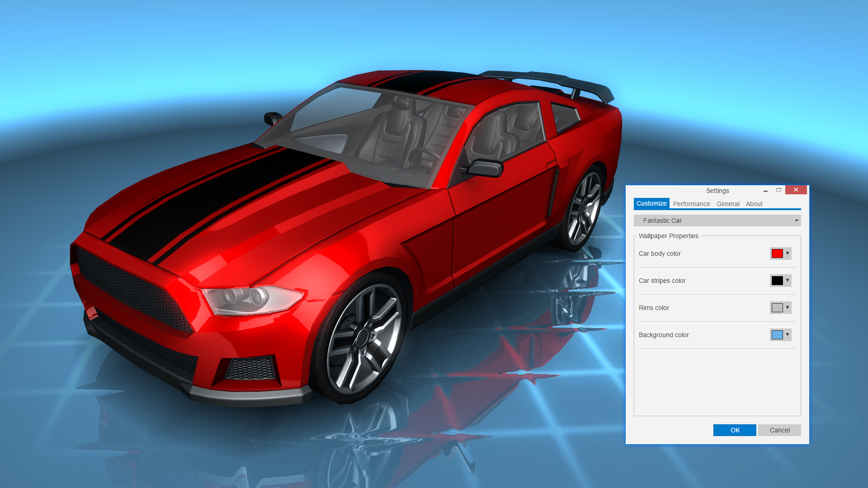The width and height of the screenshot is (868, 488).
Task: Confirm settings with the OK button
Action: [x=735, y=430]
